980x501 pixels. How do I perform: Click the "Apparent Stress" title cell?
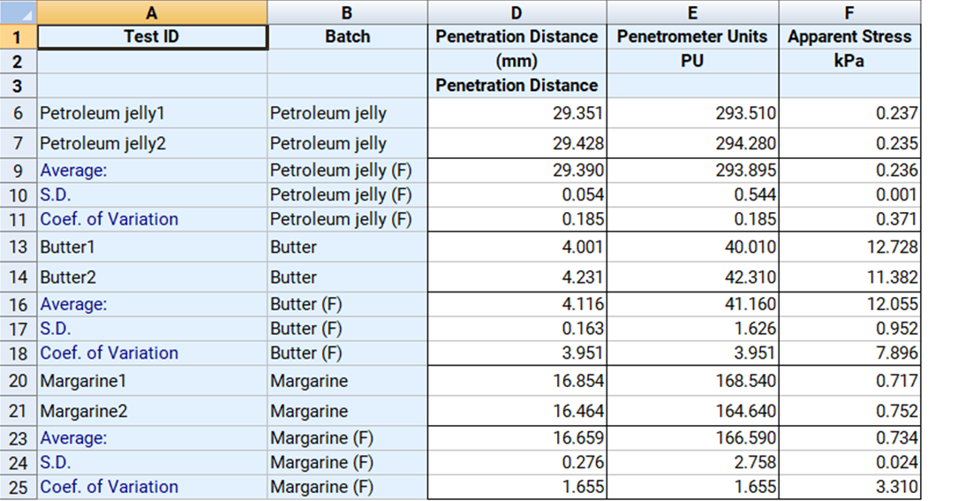(849, 37)
